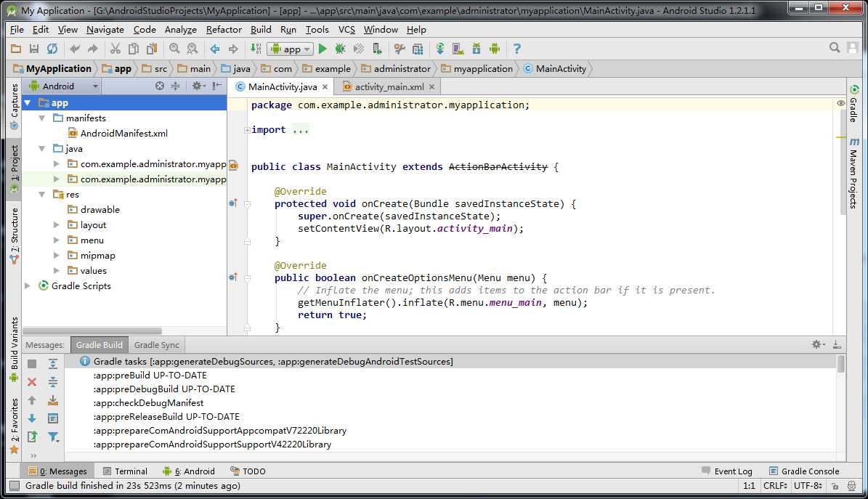Click the Undo arrow icon
The image size is (868, 499).
pos(75,49)
